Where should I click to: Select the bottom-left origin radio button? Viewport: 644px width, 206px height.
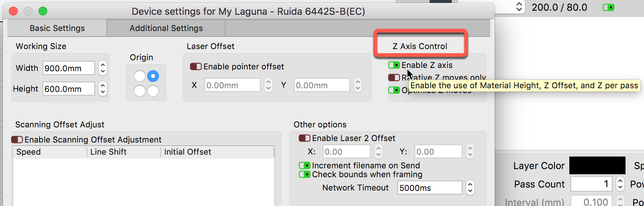[x=140, y=90]
